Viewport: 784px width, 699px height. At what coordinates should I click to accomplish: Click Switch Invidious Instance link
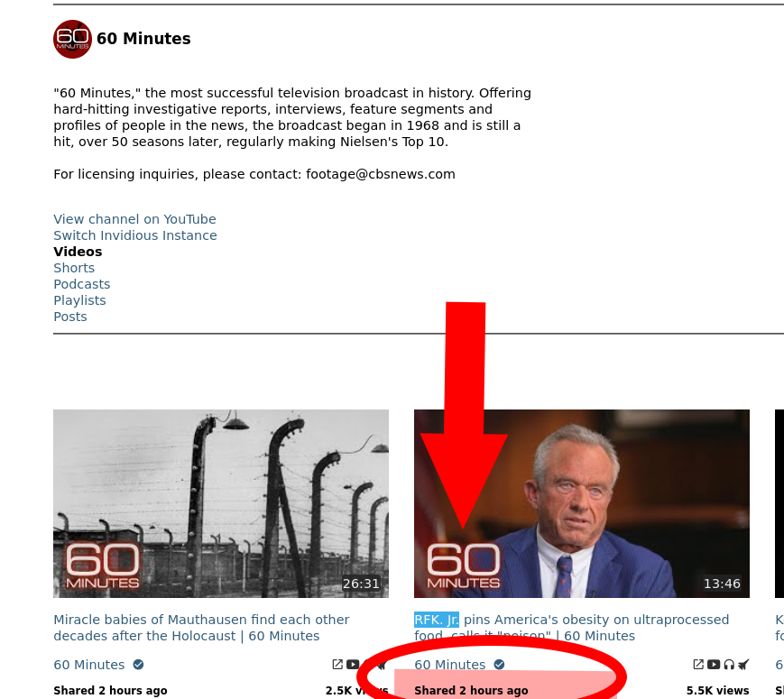[x=135, y=235]
